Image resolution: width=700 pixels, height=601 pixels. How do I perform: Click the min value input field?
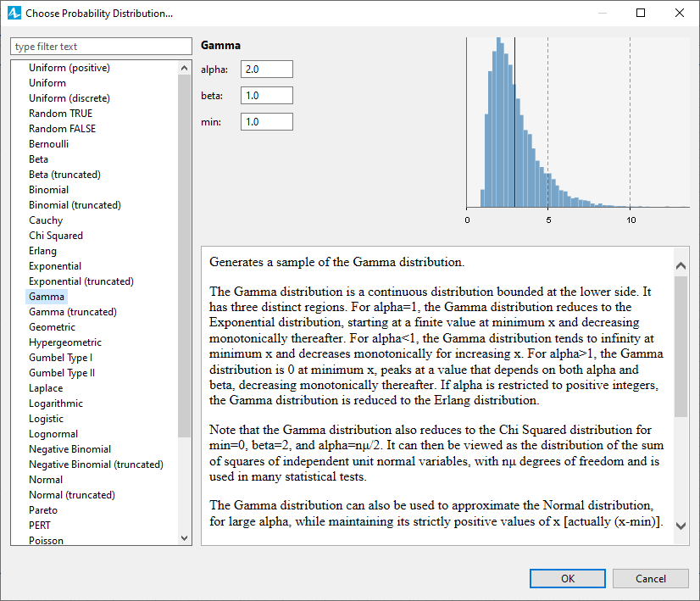[x=267, y=122]
